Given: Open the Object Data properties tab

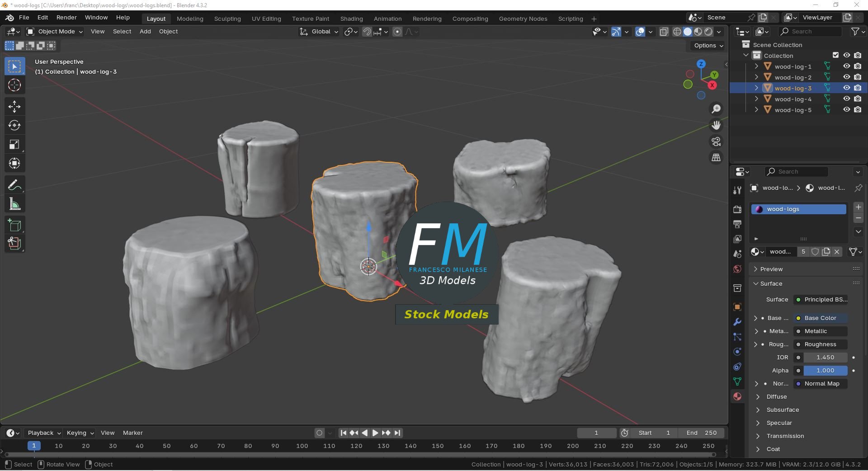Looking at the screenshot, I should tap(737, 382).
